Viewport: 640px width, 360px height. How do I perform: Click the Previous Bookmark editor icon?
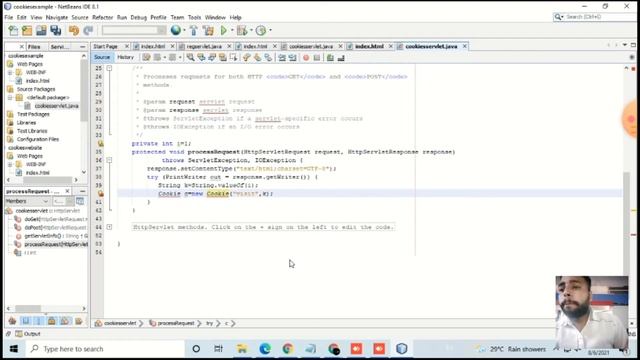tap(247, 58)
